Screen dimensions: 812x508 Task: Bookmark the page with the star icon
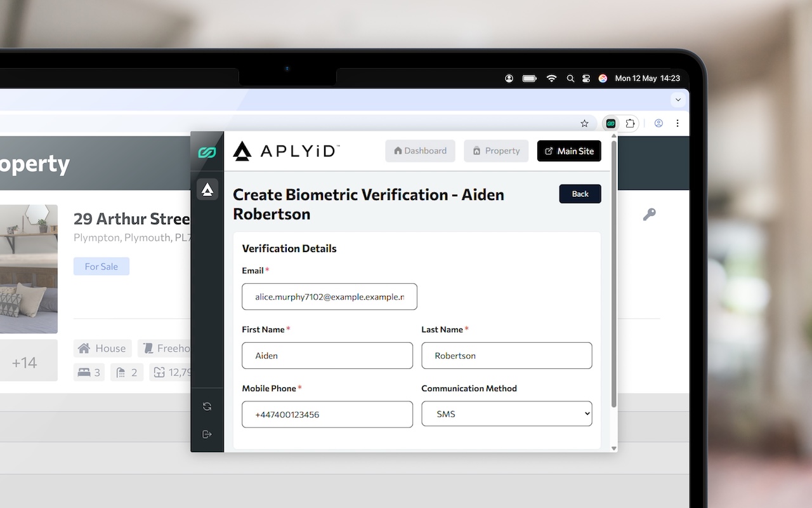(585, 123)
